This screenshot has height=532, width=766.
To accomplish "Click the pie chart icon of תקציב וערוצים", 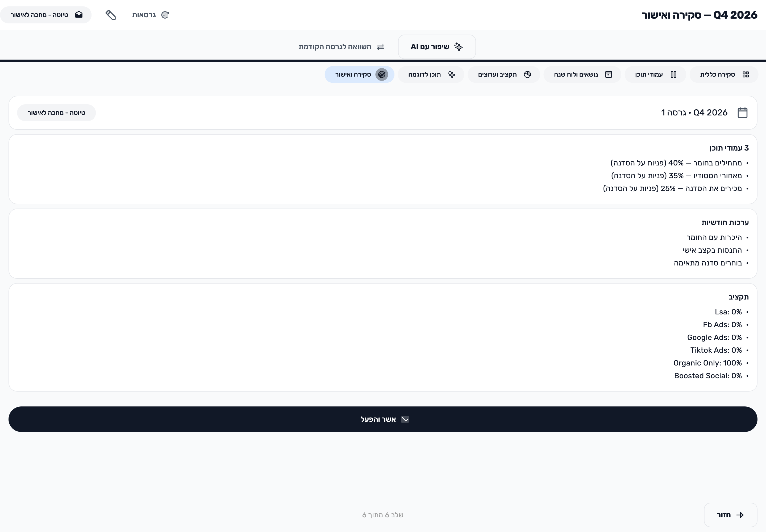I will click(527, 75).
